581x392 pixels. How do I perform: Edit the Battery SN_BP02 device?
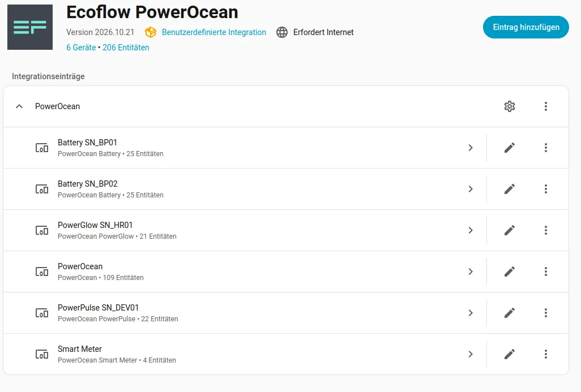[x=510, y=189]
